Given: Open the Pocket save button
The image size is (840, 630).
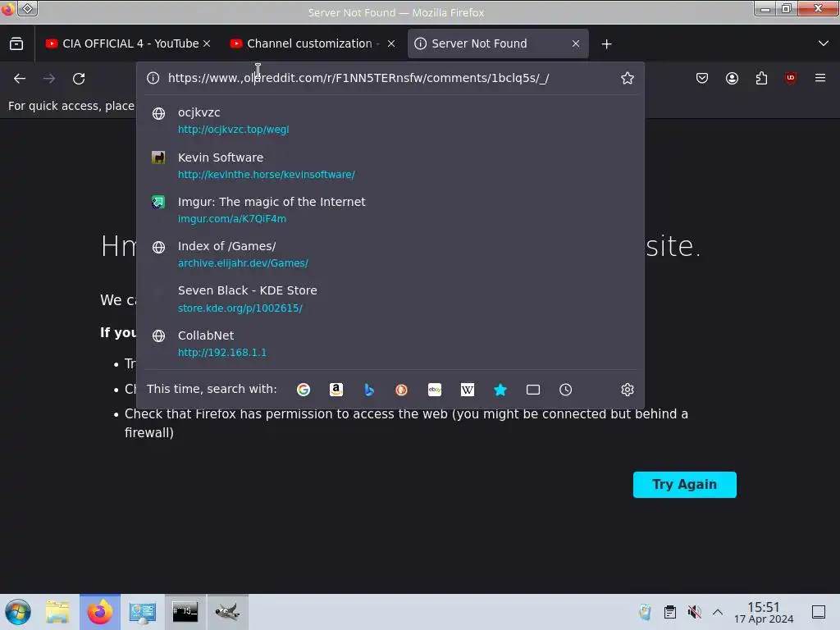Looking at the screenshot, I should click(702, 78).
